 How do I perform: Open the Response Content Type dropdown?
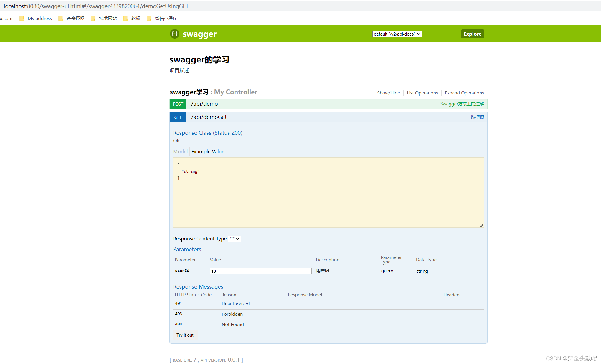coord(234,239)
